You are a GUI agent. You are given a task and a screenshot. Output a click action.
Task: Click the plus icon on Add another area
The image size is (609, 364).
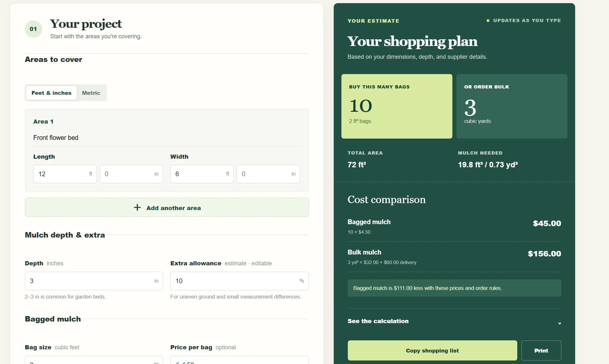(137, 208)
